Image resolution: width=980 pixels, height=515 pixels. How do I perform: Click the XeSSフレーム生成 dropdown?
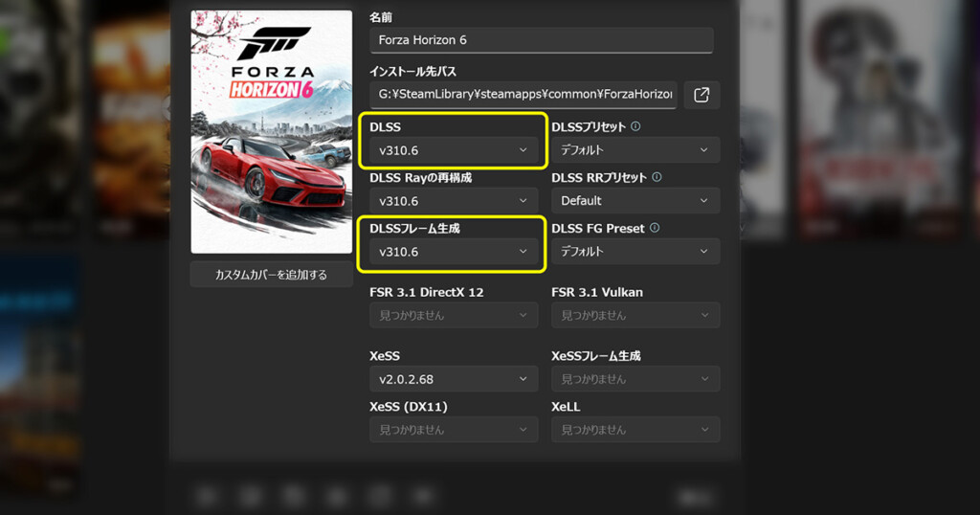tap(635, 379)
